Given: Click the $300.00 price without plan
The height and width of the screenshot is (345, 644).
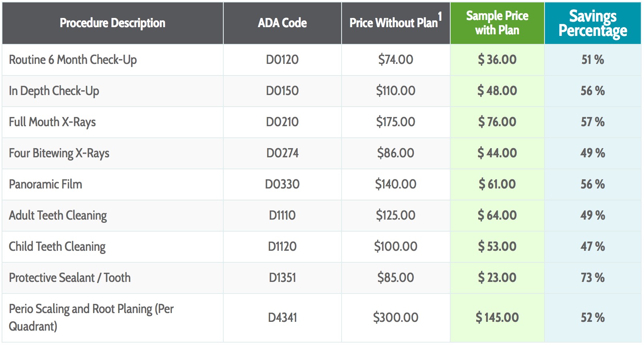Looking at the screenshot, I should point(396,318).
